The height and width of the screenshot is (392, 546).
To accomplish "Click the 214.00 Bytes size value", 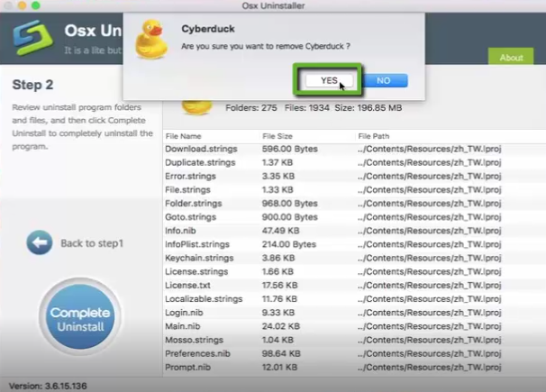I will click(x=289, y=244).
